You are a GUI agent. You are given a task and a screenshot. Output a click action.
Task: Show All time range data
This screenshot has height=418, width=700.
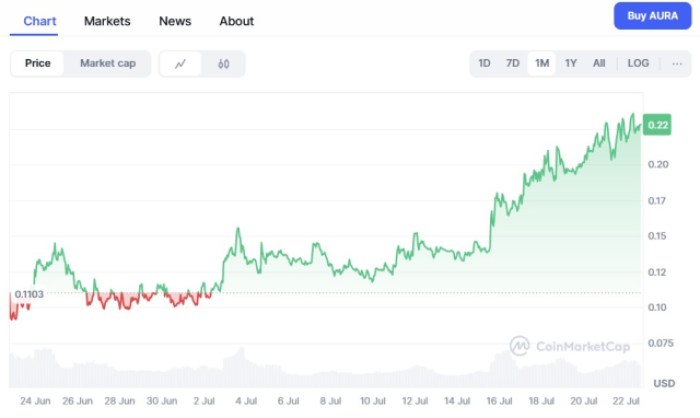[599, 64]
